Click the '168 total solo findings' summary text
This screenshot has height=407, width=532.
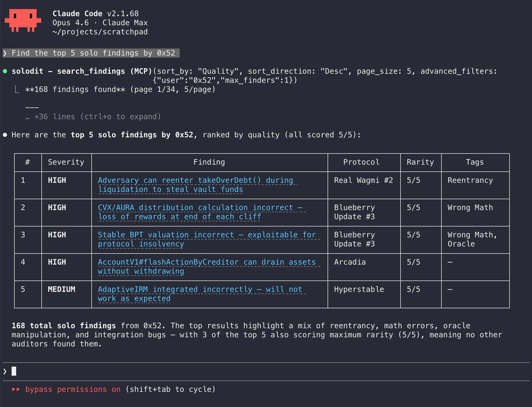pyautogui.click(x=64, y=326)
